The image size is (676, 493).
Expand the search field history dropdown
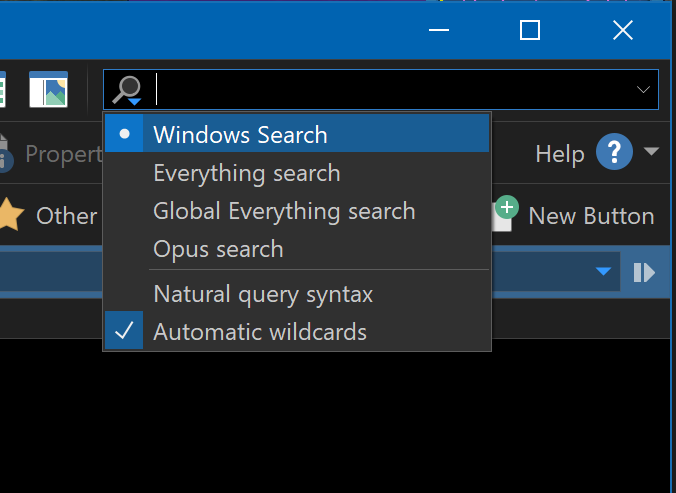643,90
